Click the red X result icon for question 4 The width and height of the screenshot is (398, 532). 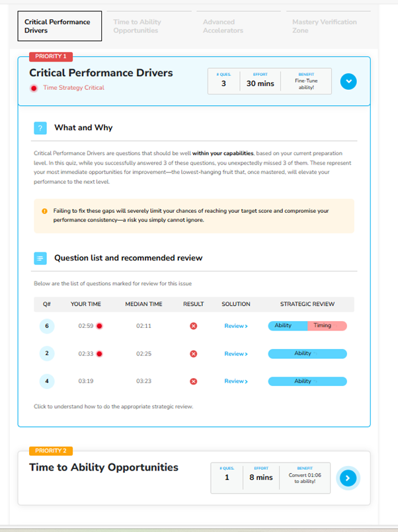click(193, 381)
